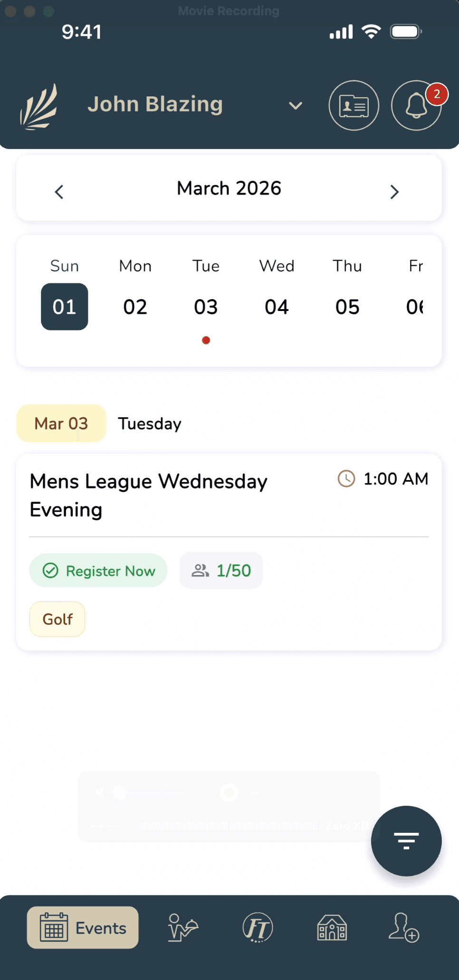Image resolution: width=459 pixels, height=980 pixels.
Task: Open the Mens League Wednesday Evening event
Action: [x=149, y=495]
